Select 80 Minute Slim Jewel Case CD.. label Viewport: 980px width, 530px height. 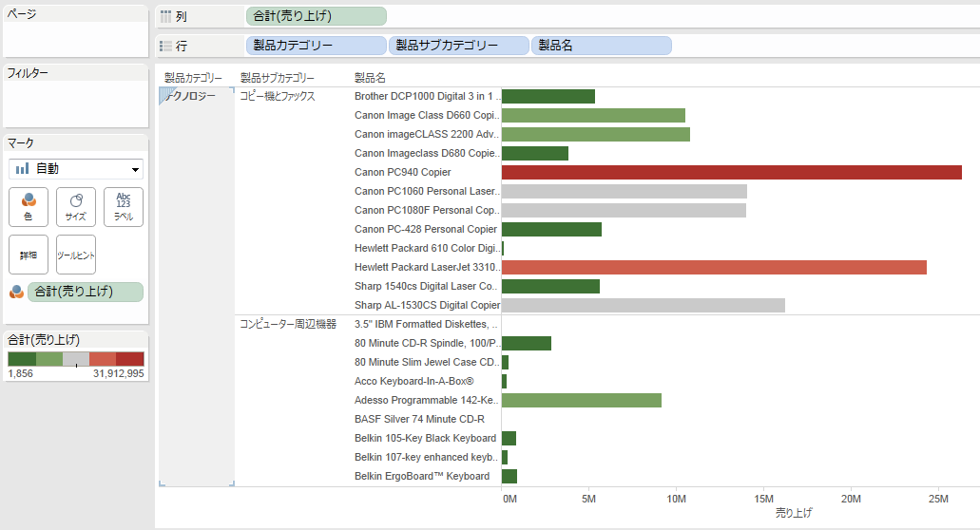[427, 362]
